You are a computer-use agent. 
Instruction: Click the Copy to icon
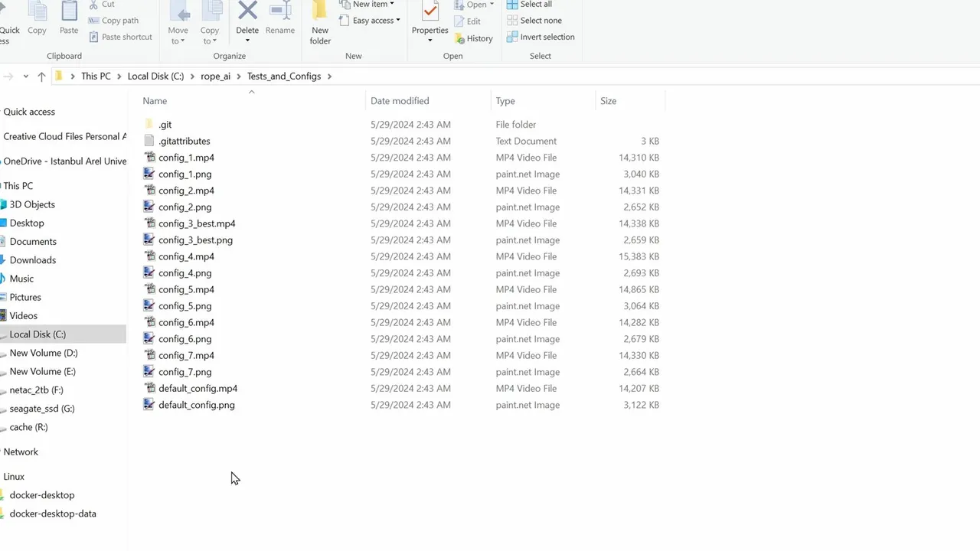pos(210,11)
